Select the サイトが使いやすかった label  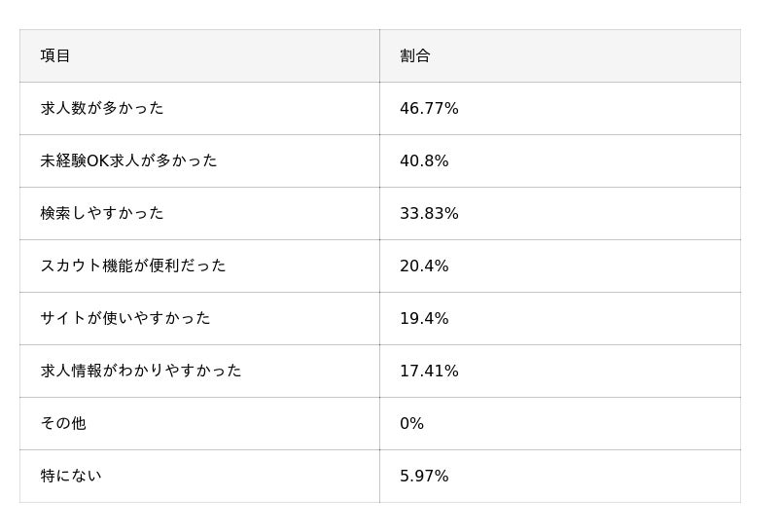click(x=125, y=319)
